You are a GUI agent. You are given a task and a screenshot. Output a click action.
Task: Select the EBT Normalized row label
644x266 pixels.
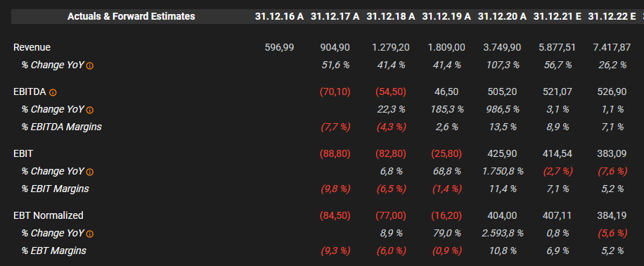[x=49, y=215]
